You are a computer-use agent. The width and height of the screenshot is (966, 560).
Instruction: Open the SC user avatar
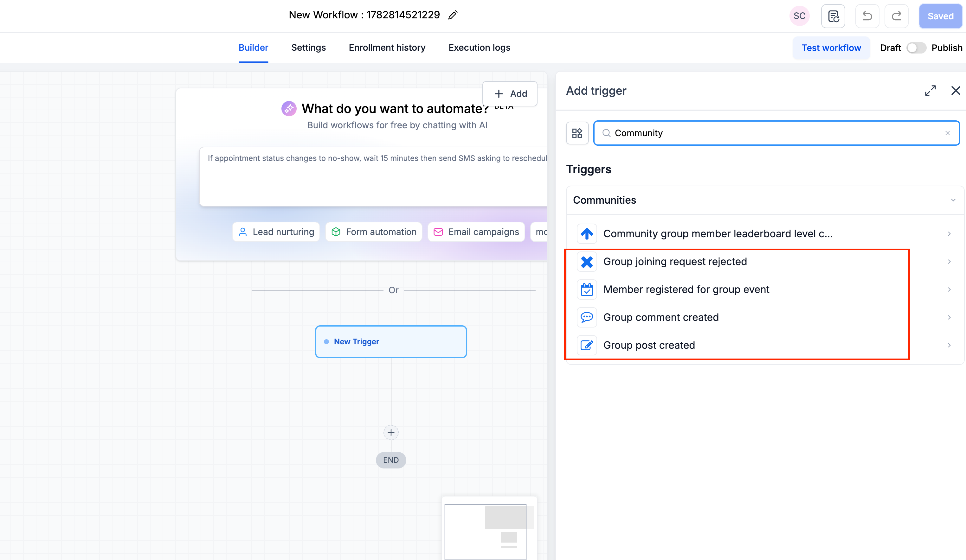(x=799, y=16)
